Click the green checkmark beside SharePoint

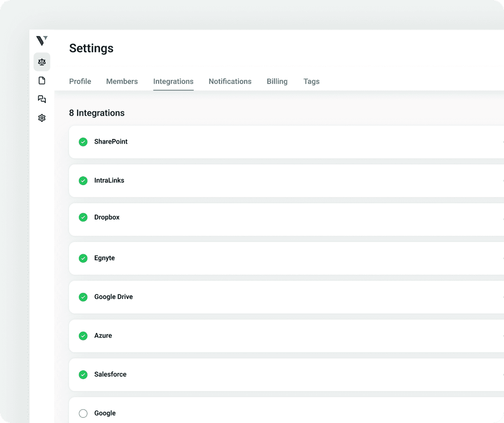tap(83, 142)
